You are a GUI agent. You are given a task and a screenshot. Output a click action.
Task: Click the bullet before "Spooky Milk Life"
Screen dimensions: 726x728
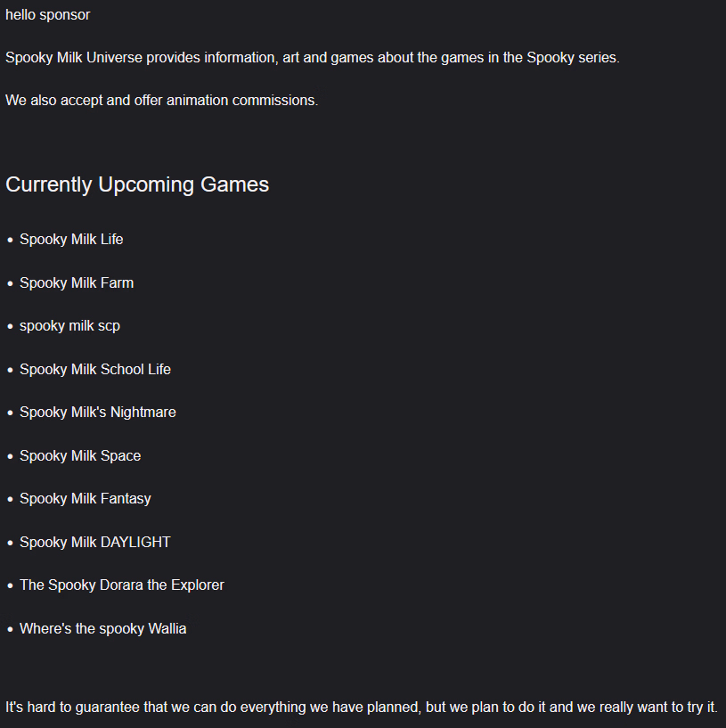pos(11,240)
